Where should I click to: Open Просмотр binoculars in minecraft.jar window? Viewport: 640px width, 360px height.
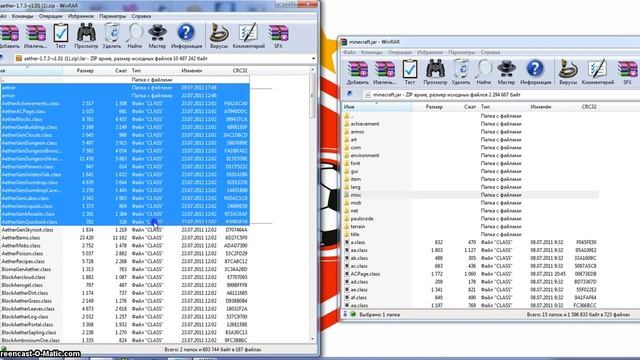tap(435, 72)
